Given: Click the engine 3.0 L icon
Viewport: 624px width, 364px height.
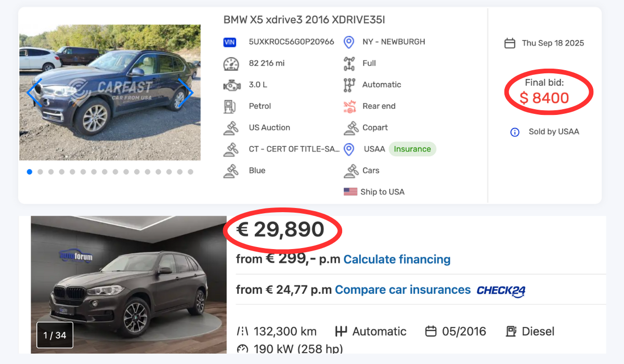Looking at the screenshot, I should [231, 85].
